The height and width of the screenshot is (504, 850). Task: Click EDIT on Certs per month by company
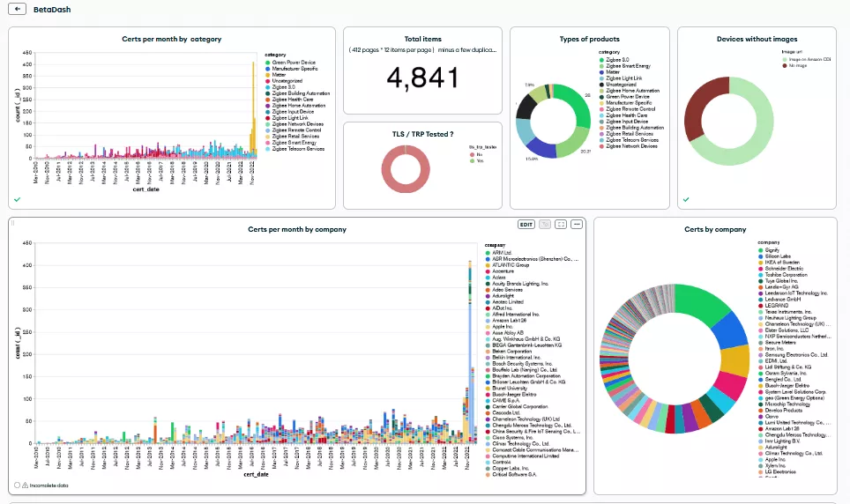pyautogui.click(x=526, y=225)
